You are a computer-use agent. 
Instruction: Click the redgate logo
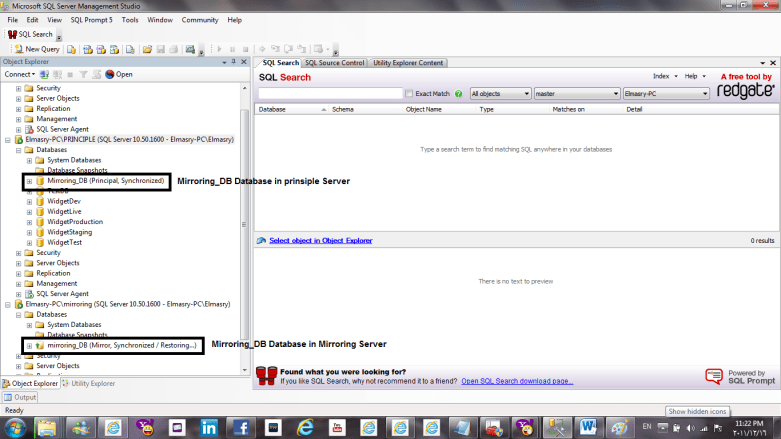[x=745, y=90]
